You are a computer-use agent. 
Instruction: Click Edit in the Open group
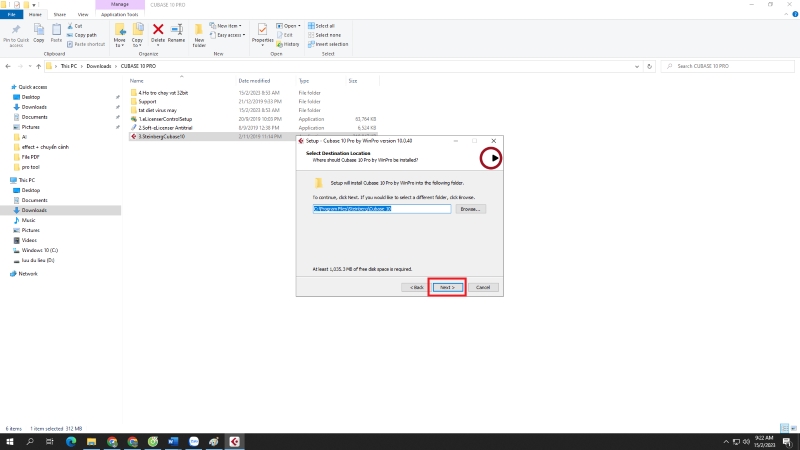(x=285, y=35)
